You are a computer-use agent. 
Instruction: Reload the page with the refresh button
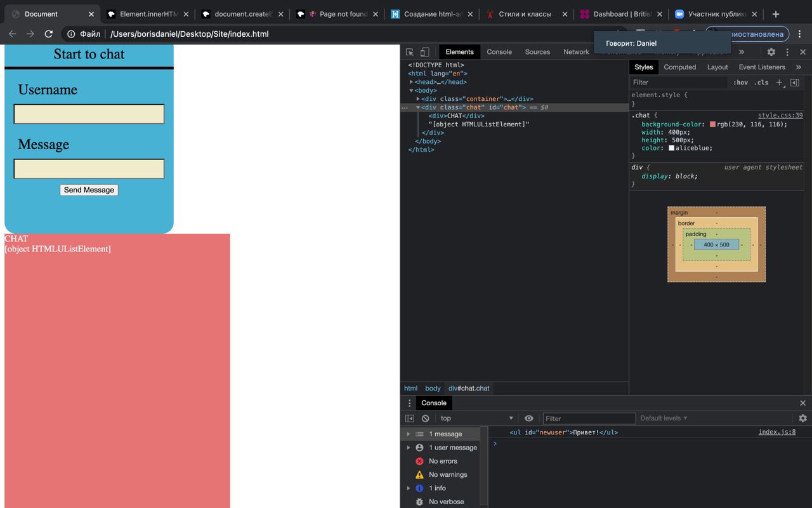[x=49, y=34]
